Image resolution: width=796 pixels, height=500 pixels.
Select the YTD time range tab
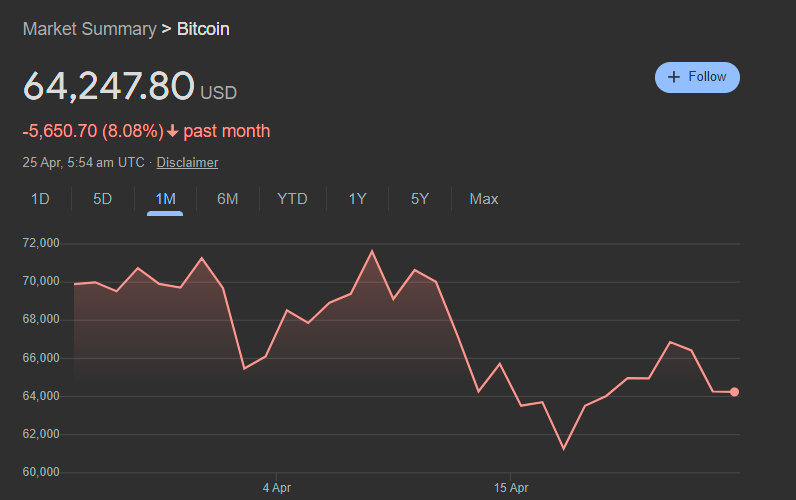pyautogui.click(x=292, y=199)
